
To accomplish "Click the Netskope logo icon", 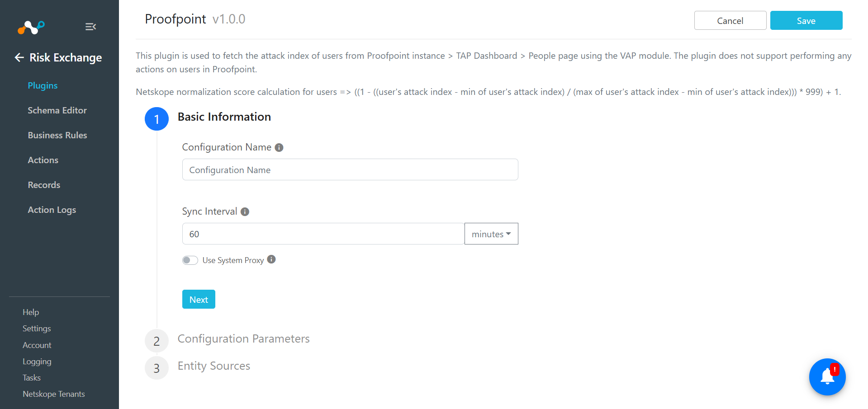I will (31, 28).
